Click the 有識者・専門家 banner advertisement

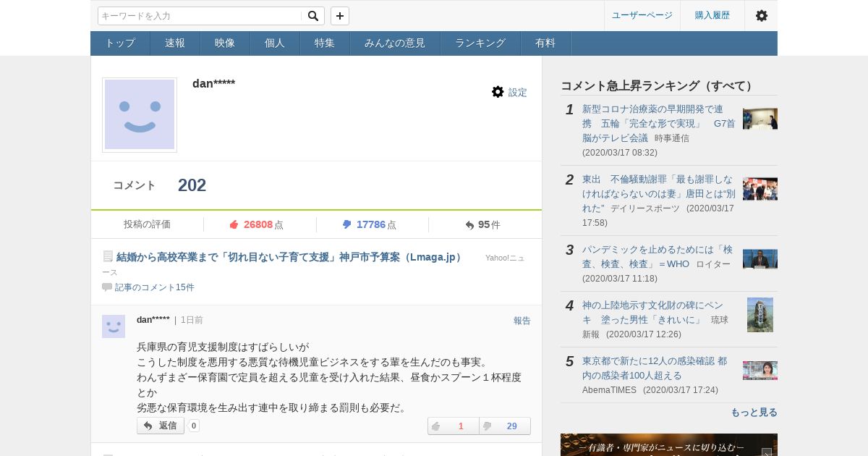pos(669,445)
